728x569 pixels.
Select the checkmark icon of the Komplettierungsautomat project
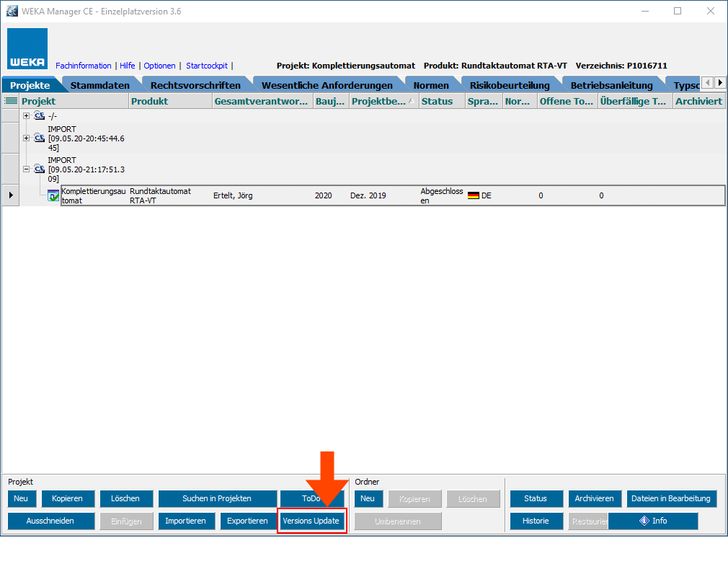(x=53, y=195)
